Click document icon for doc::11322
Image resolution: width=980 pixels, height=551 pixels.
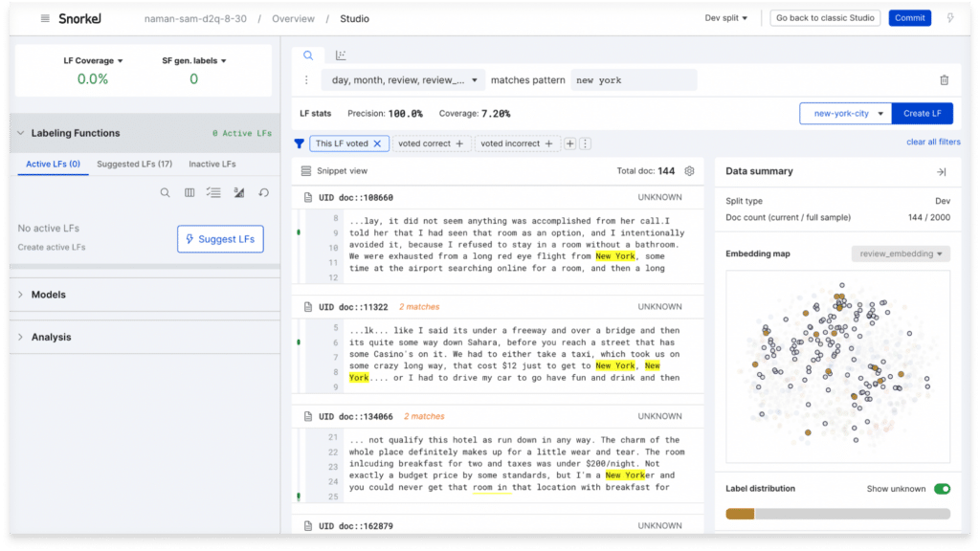pos(307,307)
